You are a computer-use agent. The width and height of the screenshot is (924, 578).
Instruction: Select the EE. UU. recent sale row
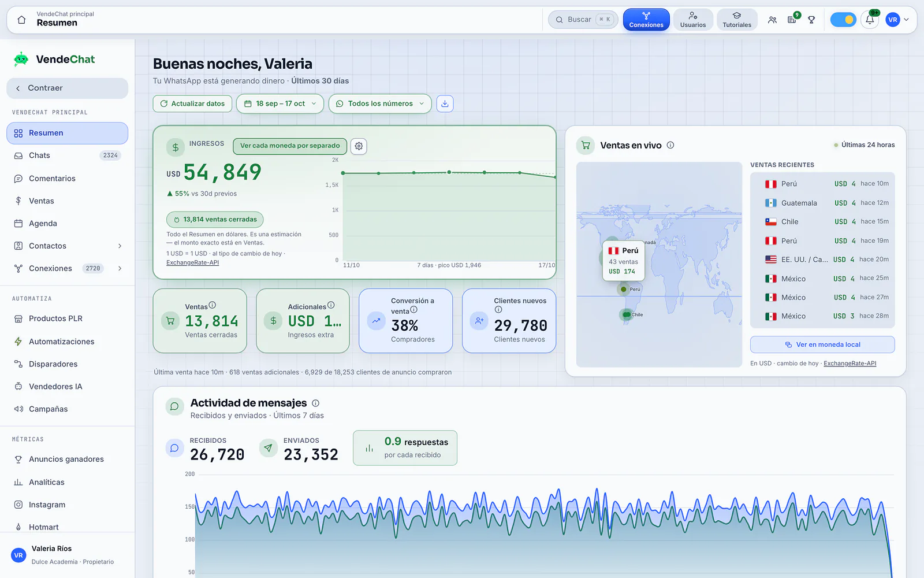[822, 260]
